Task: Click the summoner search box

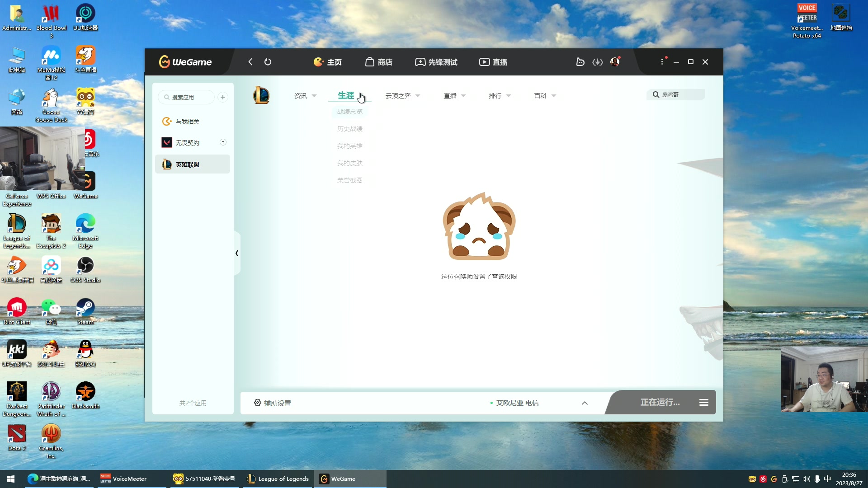Action: click(x=676, y=94)
